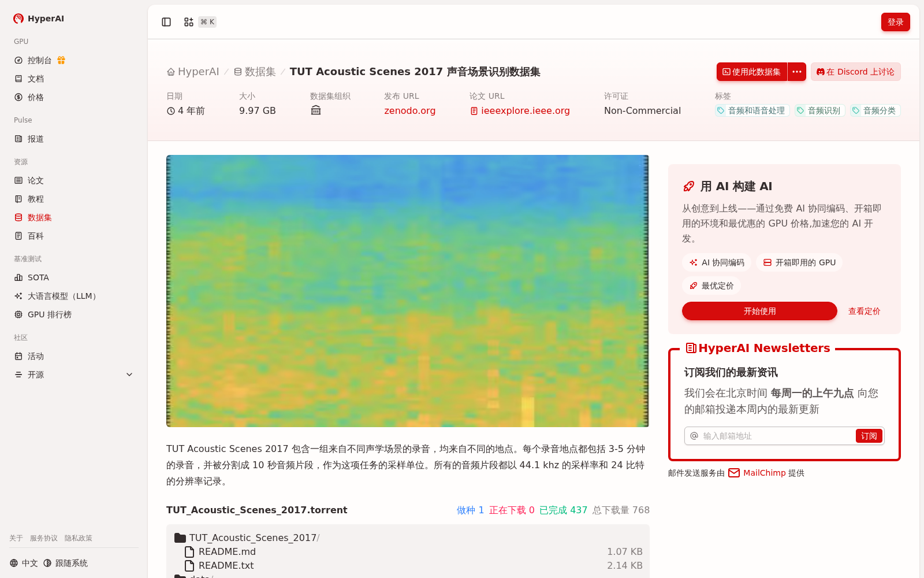The height and width of the screenshot is (578, 924).
Task: Click the 音频分类 tag
Action: [875, 110]
